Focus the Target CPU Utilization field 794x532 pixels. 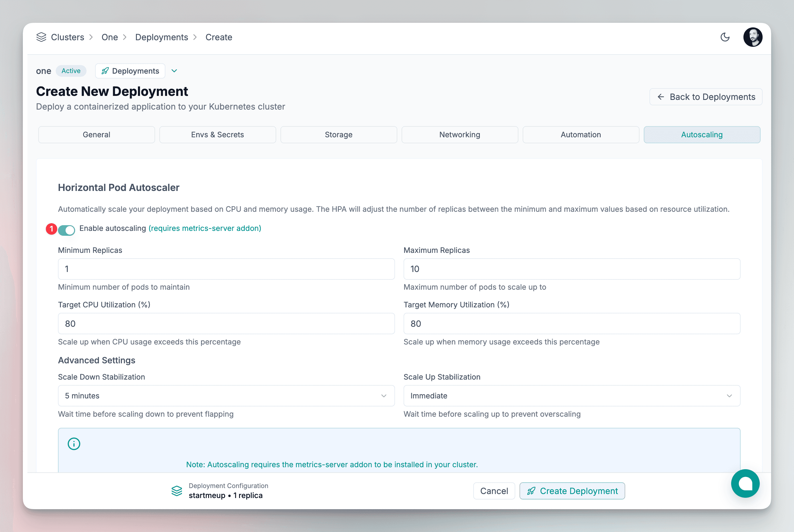pos(226,324)
